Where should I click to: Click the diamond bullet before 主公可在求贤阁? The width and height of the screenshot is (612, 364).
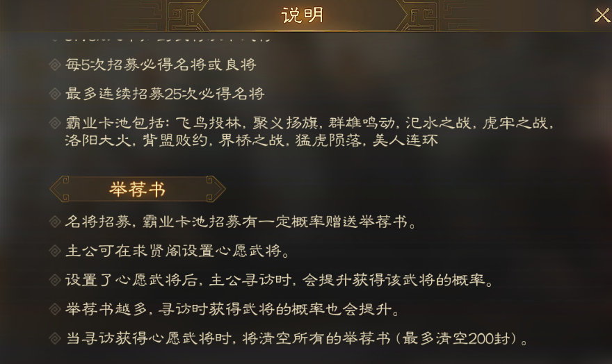(55, 250)
